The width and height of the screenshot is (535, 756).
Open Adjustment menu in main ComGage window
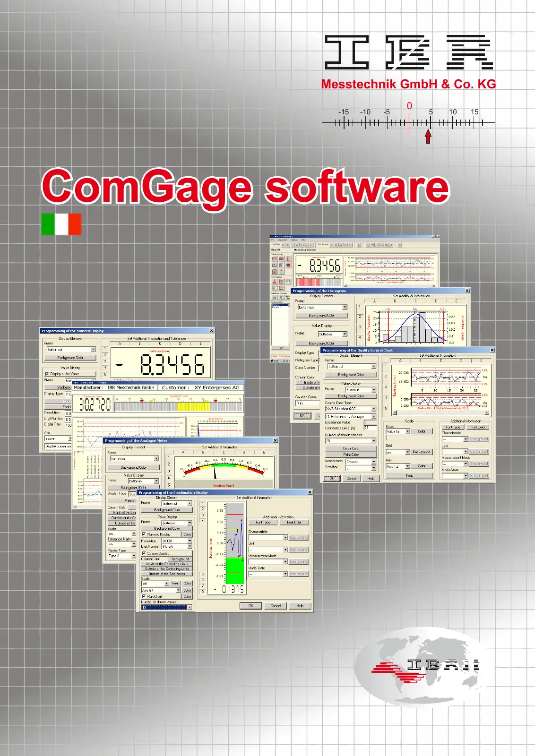[283, 240]
